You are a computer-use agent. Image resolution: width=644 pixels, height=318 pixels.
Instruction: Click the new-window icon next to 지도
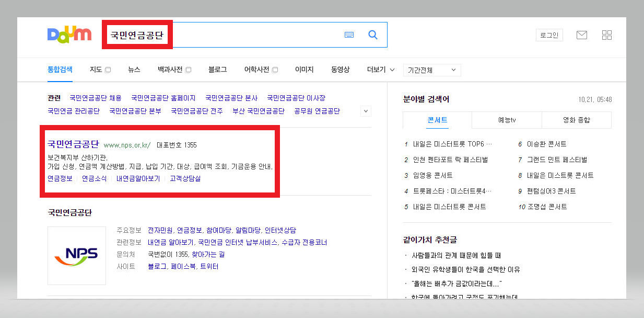108,70
